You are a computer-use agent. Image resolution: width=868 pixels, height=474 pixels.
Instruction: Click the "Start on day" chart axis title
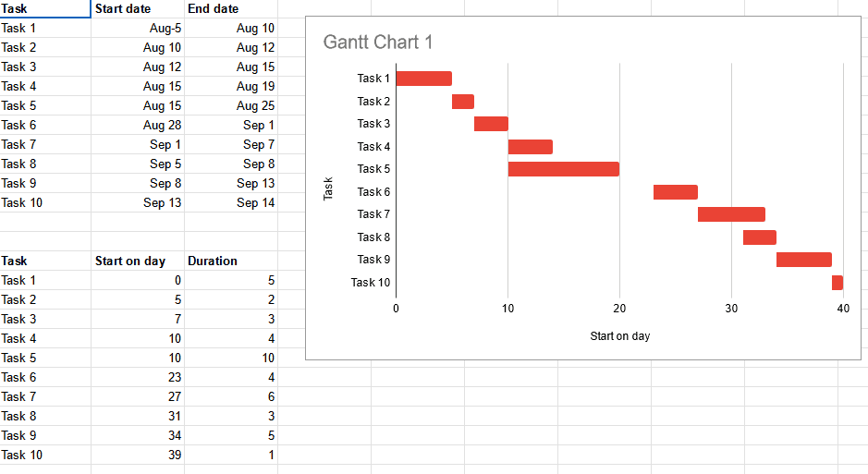pos(619,336)
